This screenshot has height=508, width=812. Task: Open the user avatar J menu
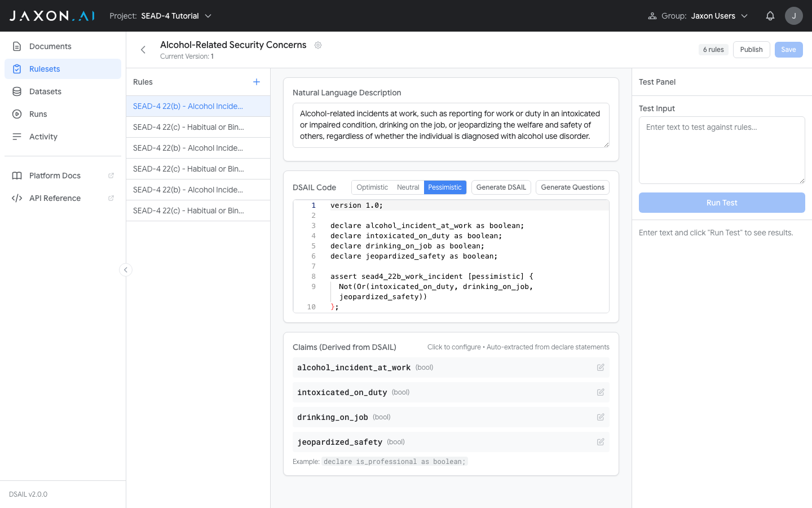point(793,16)
